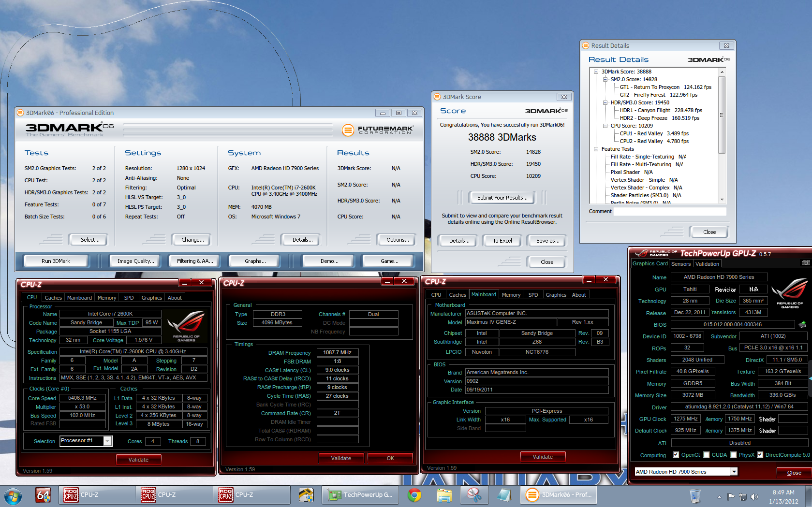
Task: Click Result Details scrollbar down arrow
Action: pyautogui.click(x=722, y=199)
